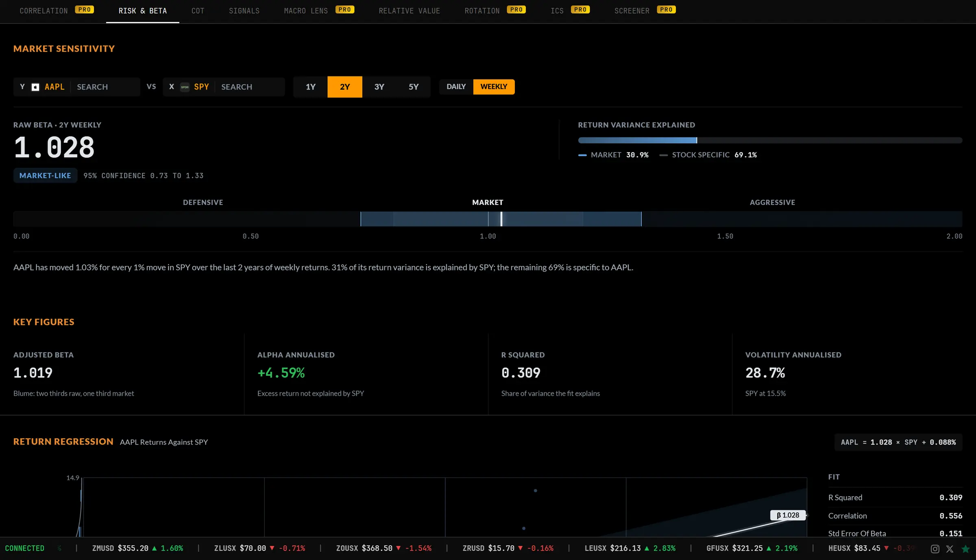
Task: Click the LEUSX $216.13 ticker entry
Action: 630,549
